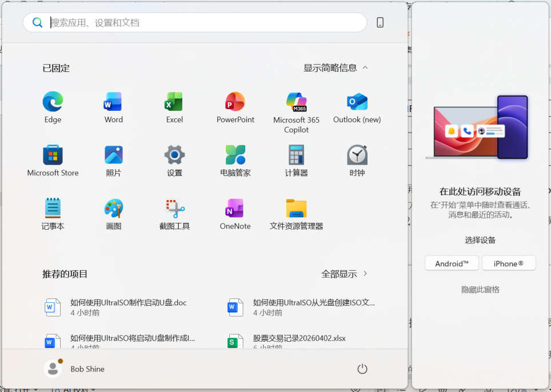
Task: Open 记事本 notepad
Action: coord(53,214)
